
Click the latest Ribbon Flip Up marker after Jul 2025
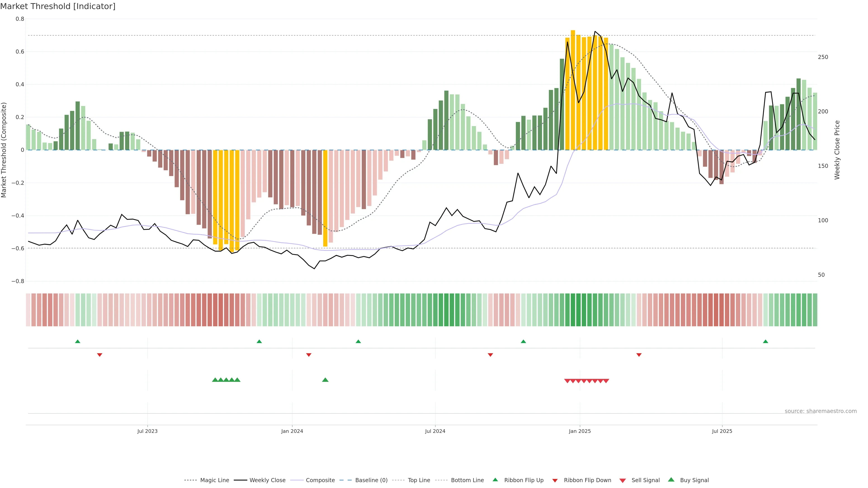(x=765, y=342)
